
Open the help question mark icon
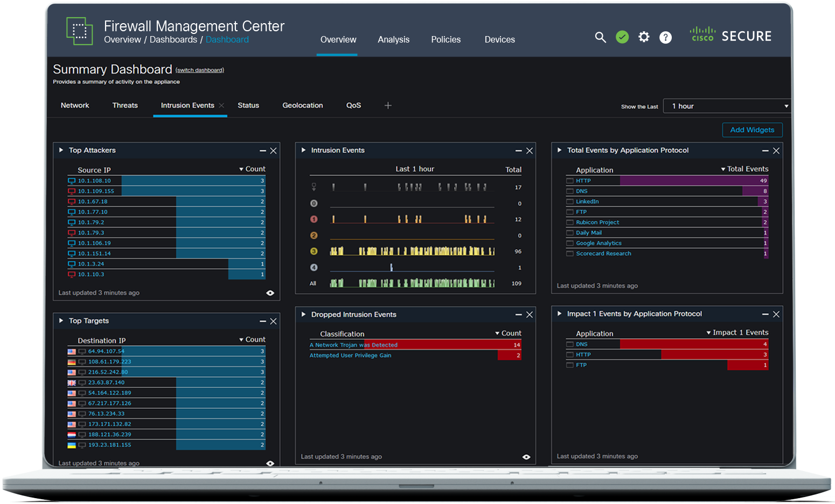click(x=665, y=37)
